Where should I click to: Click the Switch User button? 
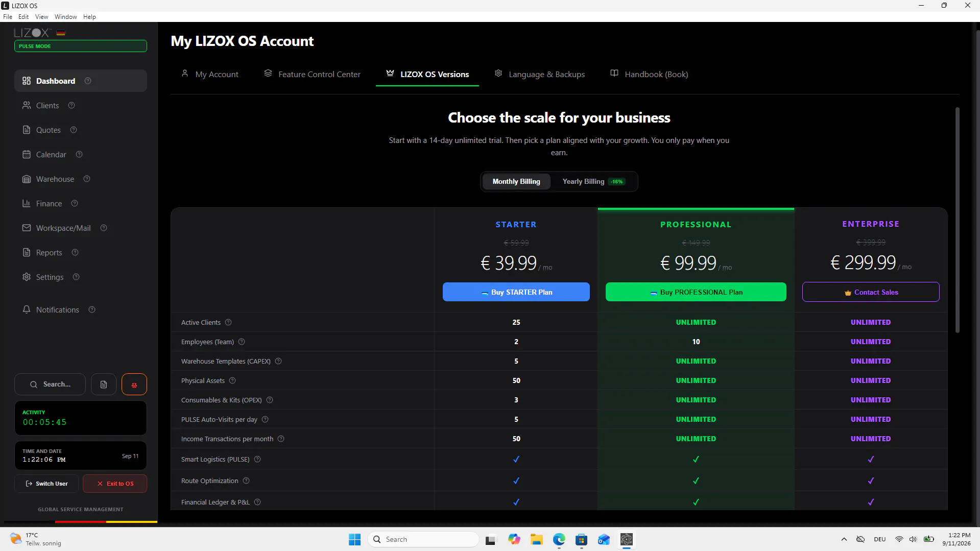[47, 484]
